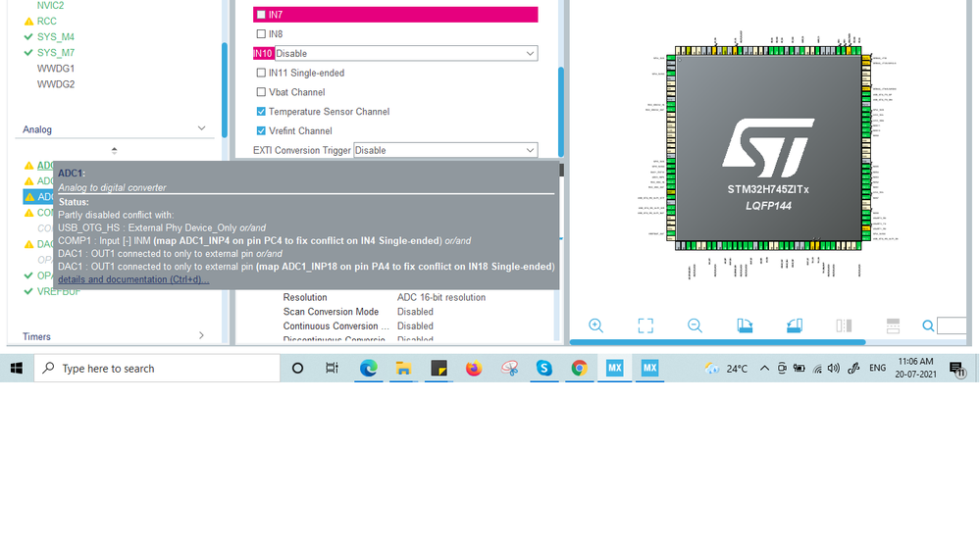980x551 pixels.
Task: Open Meet Now tray icon
Action: click(x=782, y=369)
